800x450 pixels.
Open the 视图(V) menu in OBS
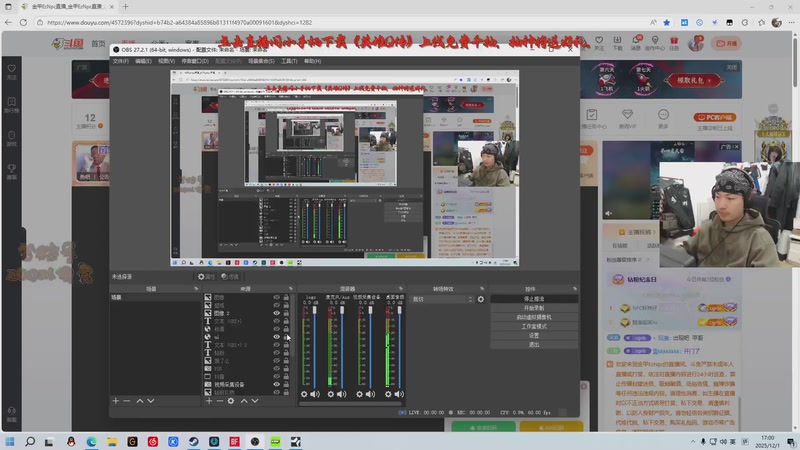point(166,61)
